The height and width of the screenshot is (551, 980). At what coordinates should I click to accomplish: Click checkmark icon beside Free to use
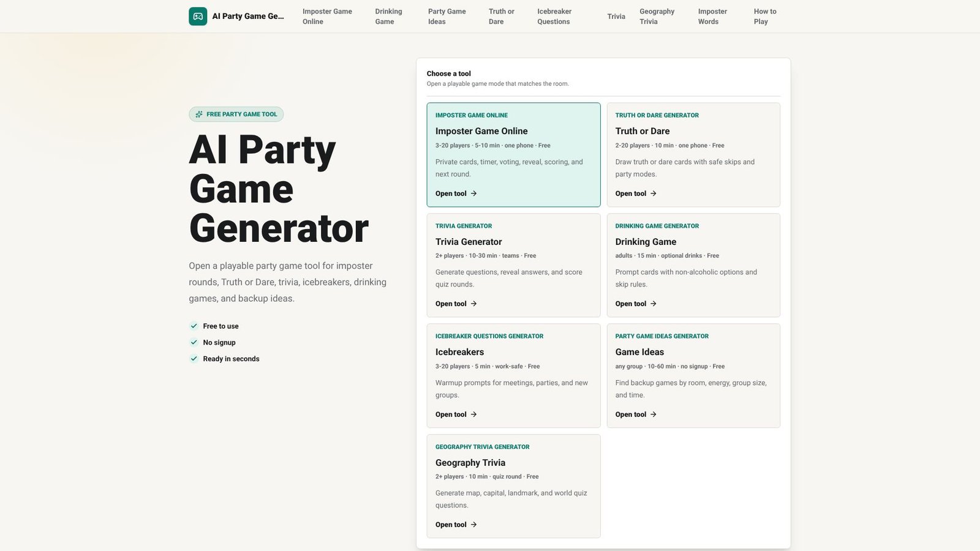(194, 326)
